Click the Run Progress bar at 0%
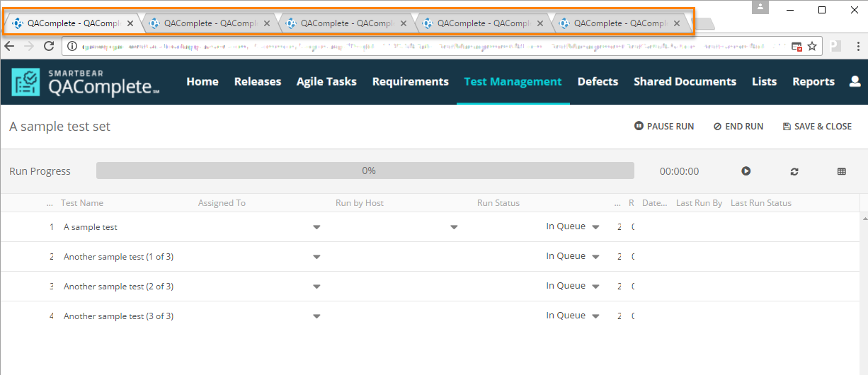868x375 pixels. pyautogui.click(x=365, y=171)
